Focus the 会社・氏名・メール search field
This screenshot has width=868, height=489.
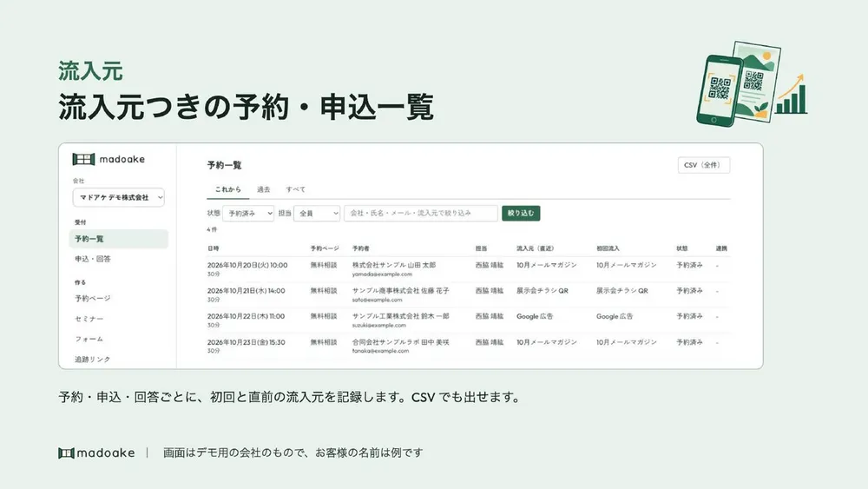point(421,213)
